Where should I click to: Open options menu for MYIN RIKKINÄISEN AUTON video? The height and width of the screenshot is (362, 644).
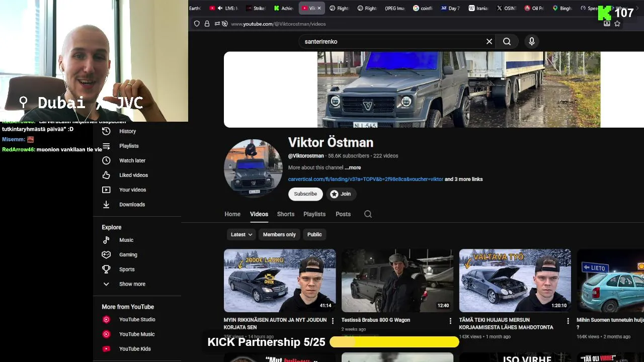click(333, 321)
